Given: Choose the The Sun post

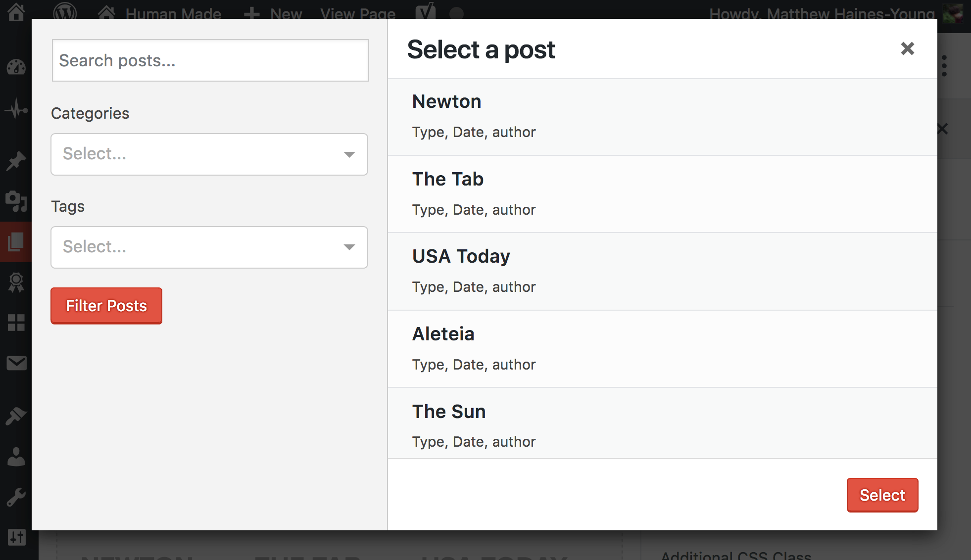Looking at the screenshot, I should [662, 423].
